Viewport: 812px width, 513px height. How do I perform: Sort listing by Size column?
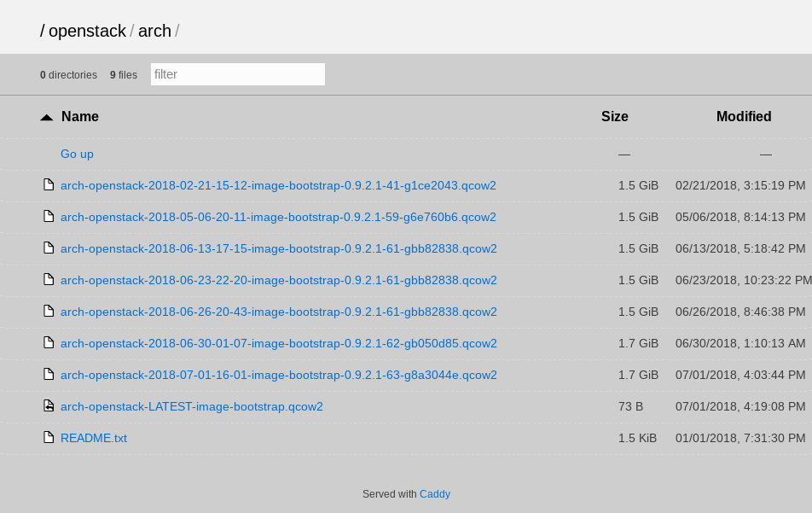615,117
